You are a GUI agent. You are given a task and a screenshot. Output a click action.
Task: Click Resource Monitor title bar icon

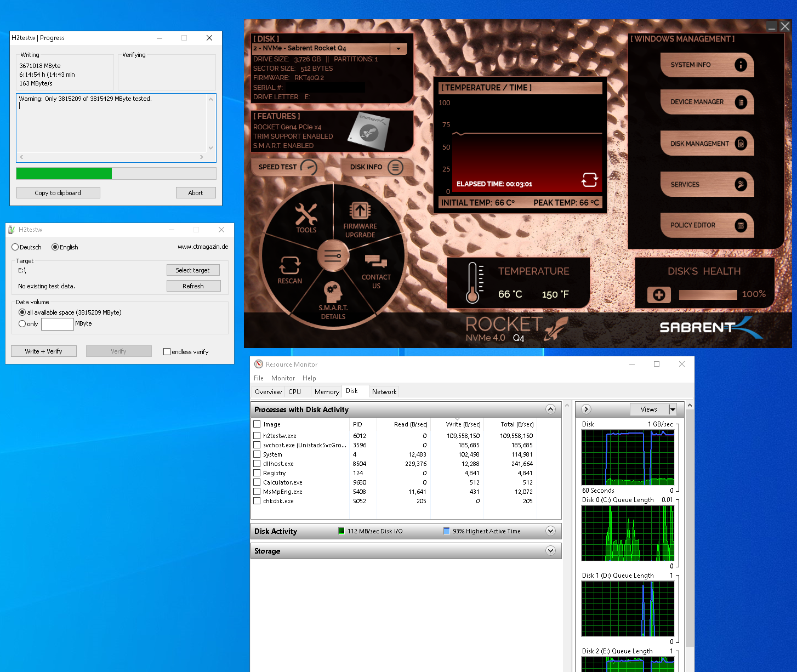[x=259, y=364]
